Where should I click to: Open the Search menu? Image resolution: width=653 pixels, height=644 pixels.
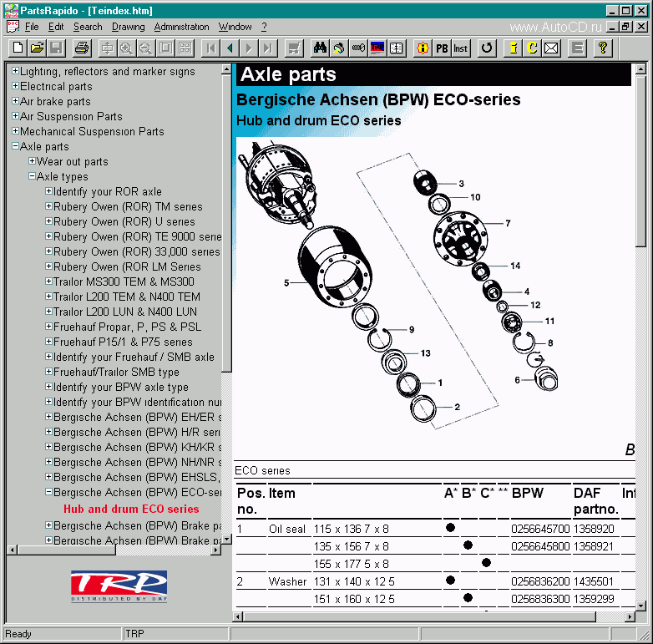(88, 27)
